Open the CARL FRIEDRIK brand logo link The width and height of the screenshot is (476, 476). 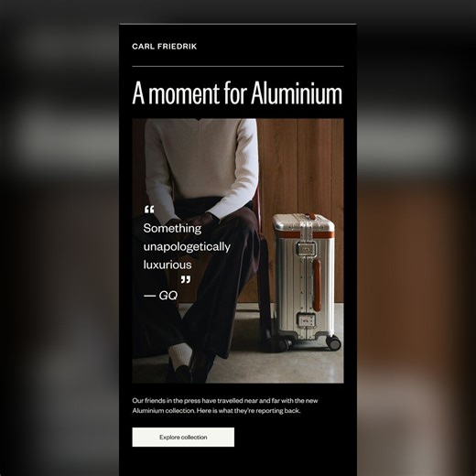(165, 47)
